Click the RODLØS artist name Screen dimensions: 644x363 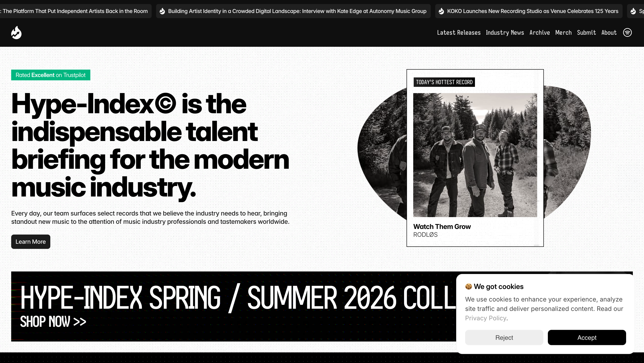pos(425,235)
